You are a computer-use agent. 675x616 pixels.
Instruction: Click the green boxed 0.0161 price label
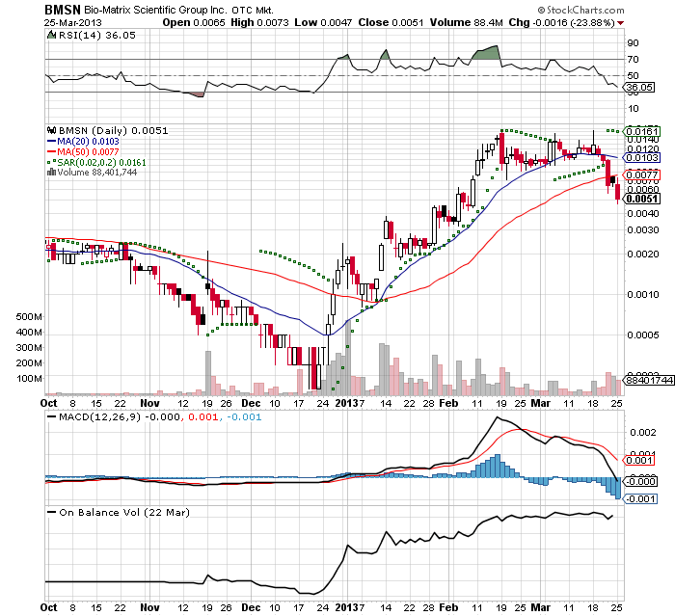click(642, 131)
